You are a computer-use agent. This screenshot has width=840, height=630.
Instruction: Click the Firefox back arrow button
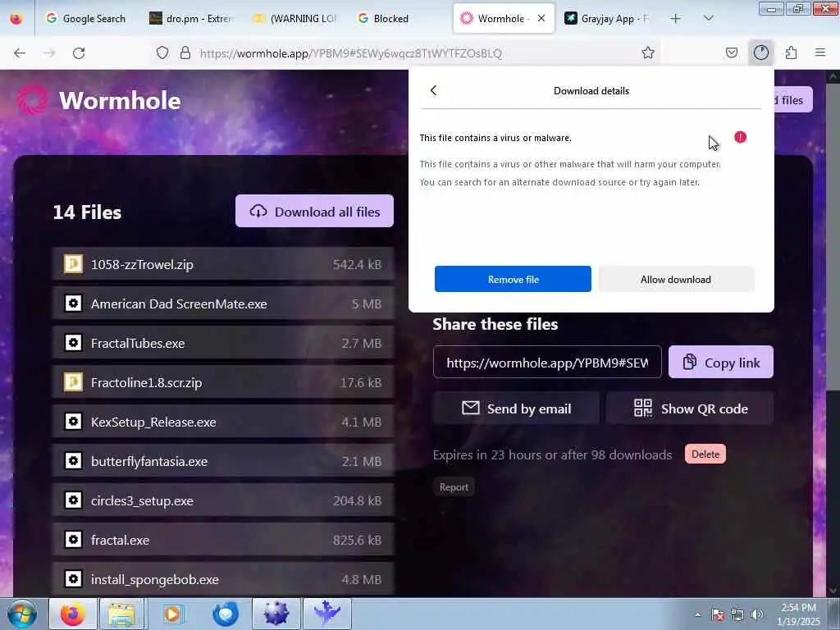(x=20, y=53)
